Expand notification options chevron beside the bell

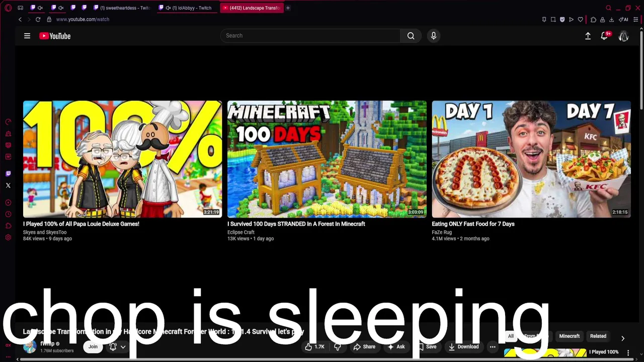pyautogui.click(x=123, y=346)
